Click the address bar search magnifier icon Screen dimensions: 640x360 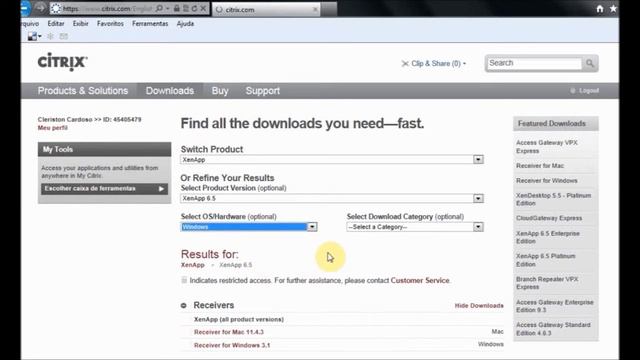tap(159, 9)
